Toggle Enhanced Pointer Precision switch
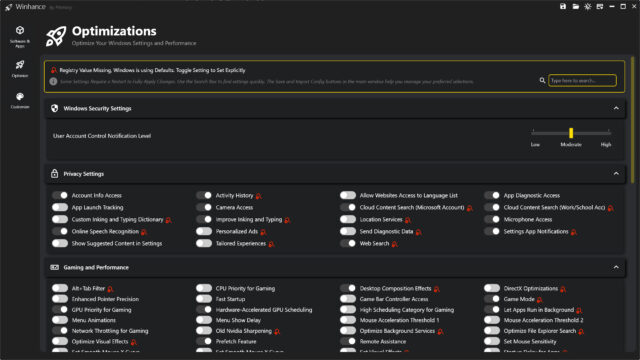Image resolution: width=640 pixels, height=360 pixels. 60,299
